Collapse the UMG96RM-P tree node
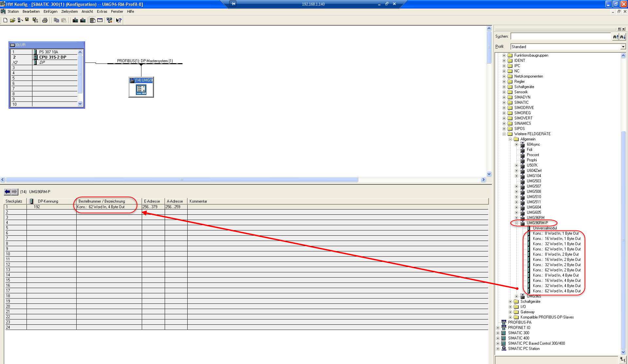The height and width of the screenshot is (364, 628). (516, 223)
